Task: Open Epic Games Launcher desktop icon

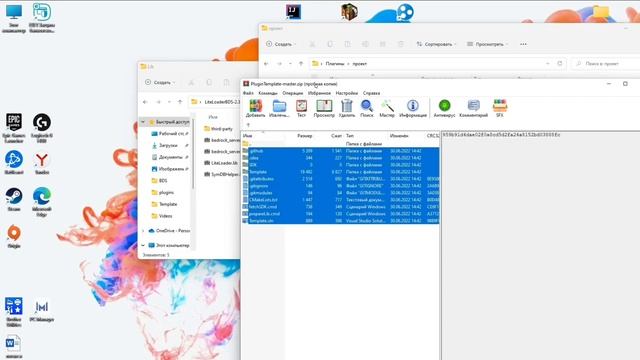Action: coord(14,128)
